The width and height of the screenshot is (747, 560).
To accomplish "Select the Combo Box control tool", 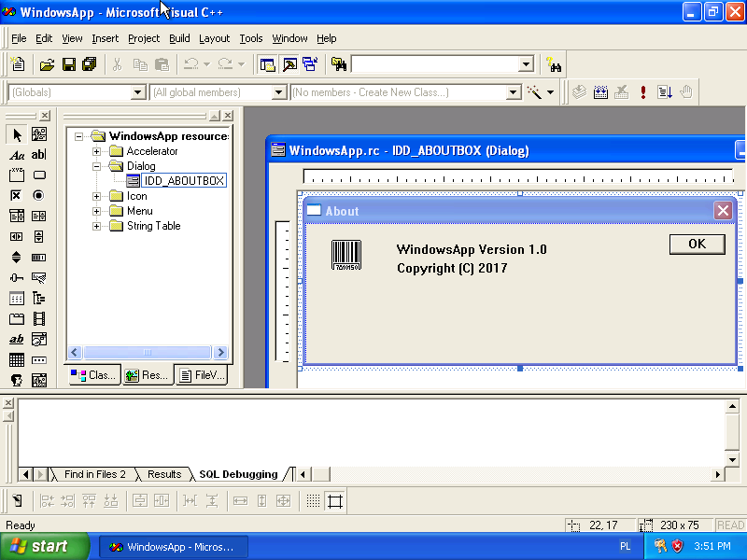I will [x=17, y=217].
